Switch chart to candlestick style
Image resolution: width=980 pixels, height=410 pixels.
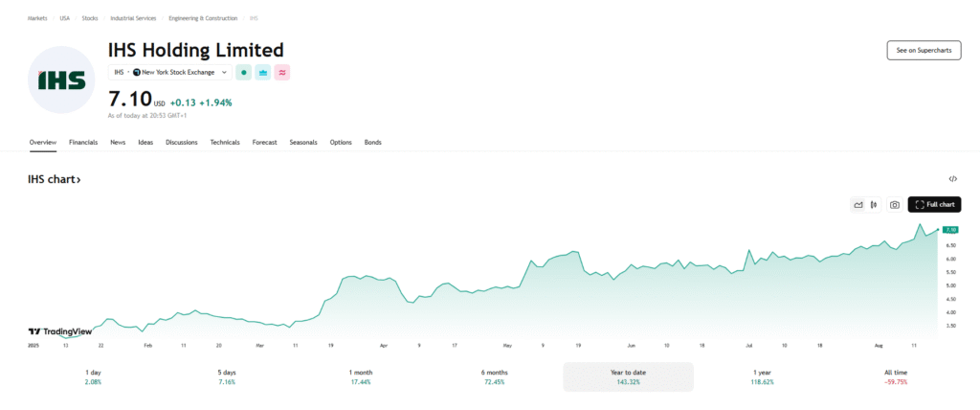point(873,205)
